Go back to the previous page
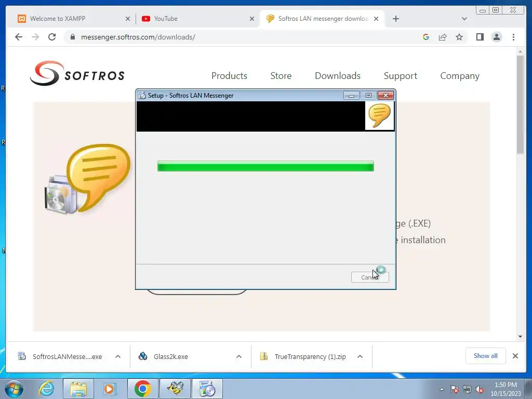The image size is (532, 399). coord(19,37)
